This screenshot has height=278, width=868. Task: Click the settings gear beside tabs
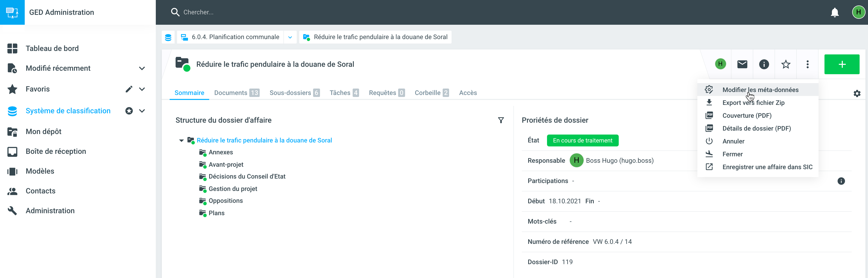pos(857,93)
